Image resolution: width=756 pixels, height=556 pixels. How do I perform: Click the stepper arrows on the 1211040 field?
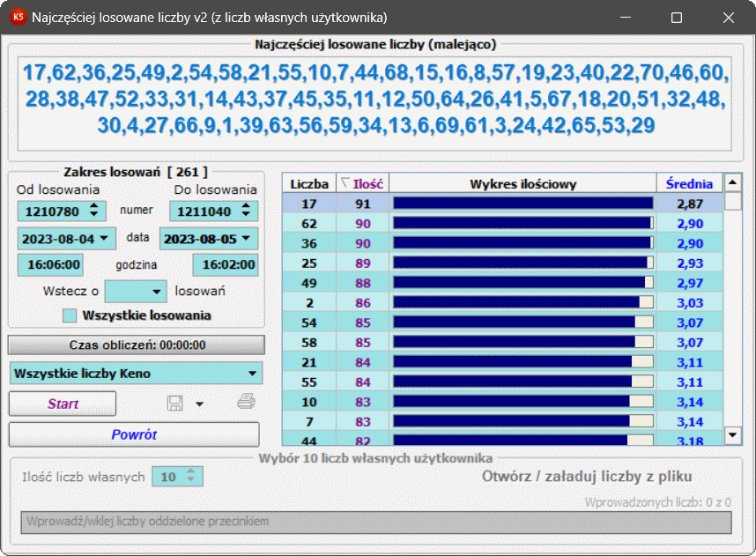point(246,210)
